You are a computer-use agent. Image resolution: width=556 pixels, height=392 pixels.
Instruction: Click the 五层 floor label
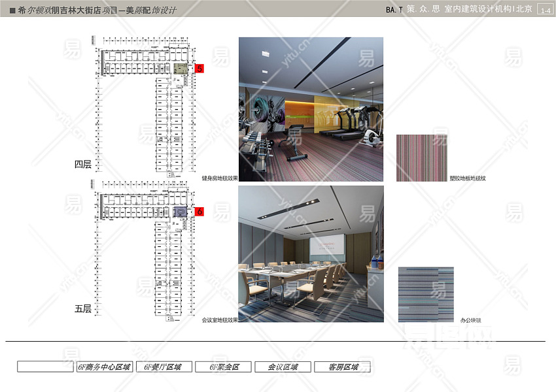pyautogui.click(x=83, y=309)
